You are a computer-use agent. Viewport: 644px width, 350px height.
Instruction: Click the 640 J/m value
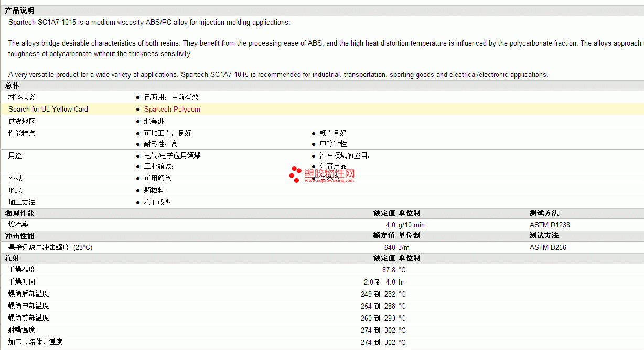(x=397, y=248)
